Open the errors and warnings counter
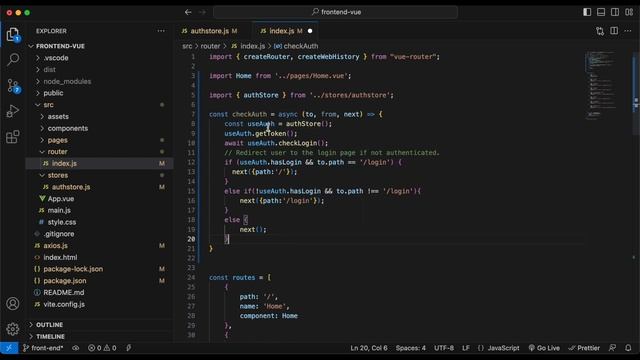 click(102, 348)
